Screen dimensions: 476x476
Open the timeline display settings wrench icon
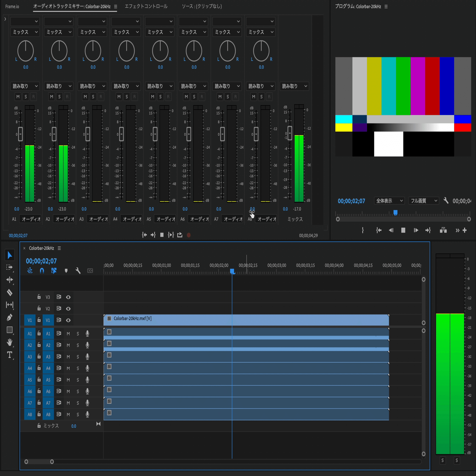click(78, 271)
